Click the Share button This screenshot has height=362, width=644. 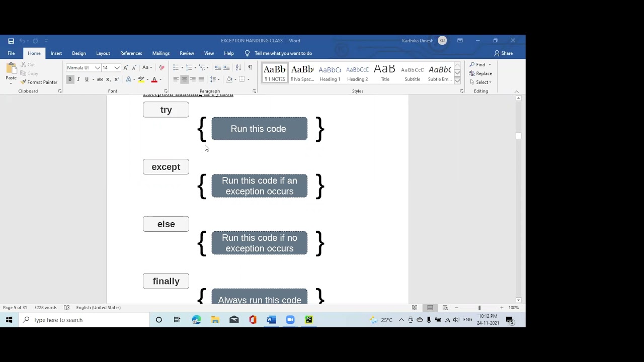504,53
